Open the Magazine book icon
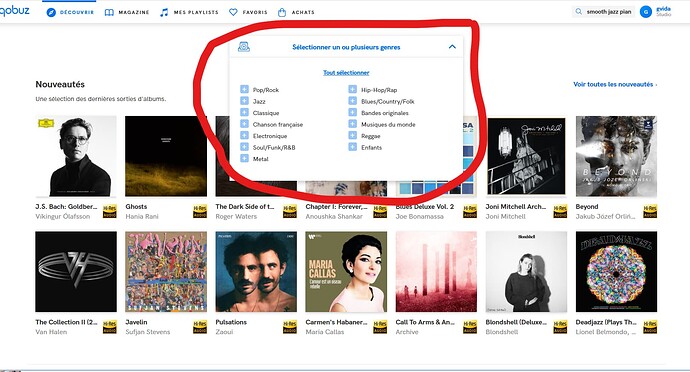 coord(109,12)
